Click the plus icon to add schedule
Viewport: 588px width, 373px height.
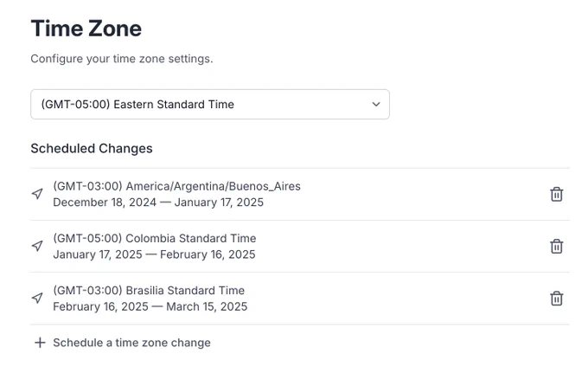point(40,343)
